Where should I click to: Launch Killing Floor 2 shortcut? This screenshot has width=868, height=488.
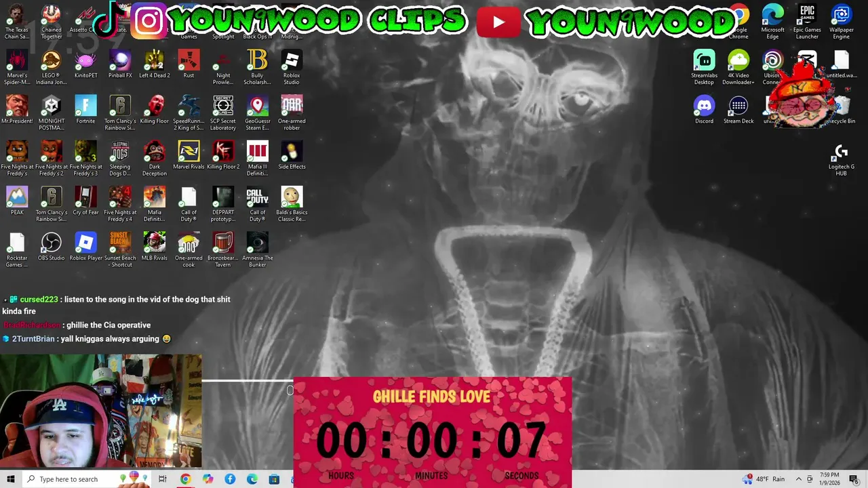click(223, 155)
